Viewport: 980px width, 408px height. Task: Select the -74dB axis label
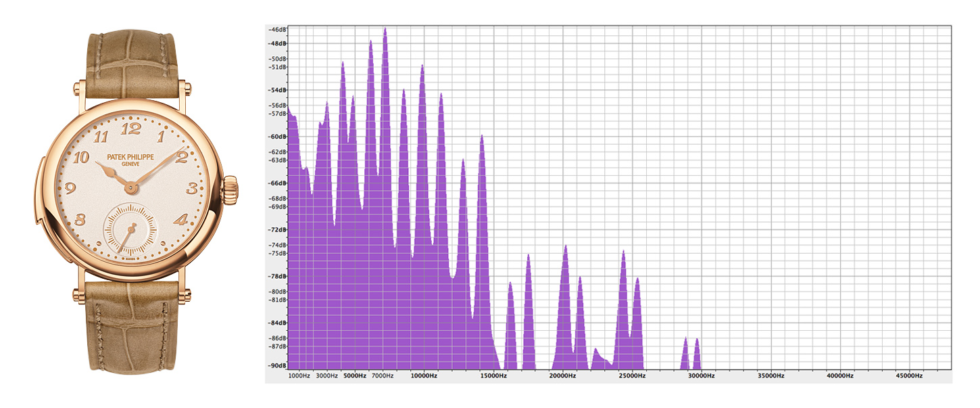(x=277, y=246)
